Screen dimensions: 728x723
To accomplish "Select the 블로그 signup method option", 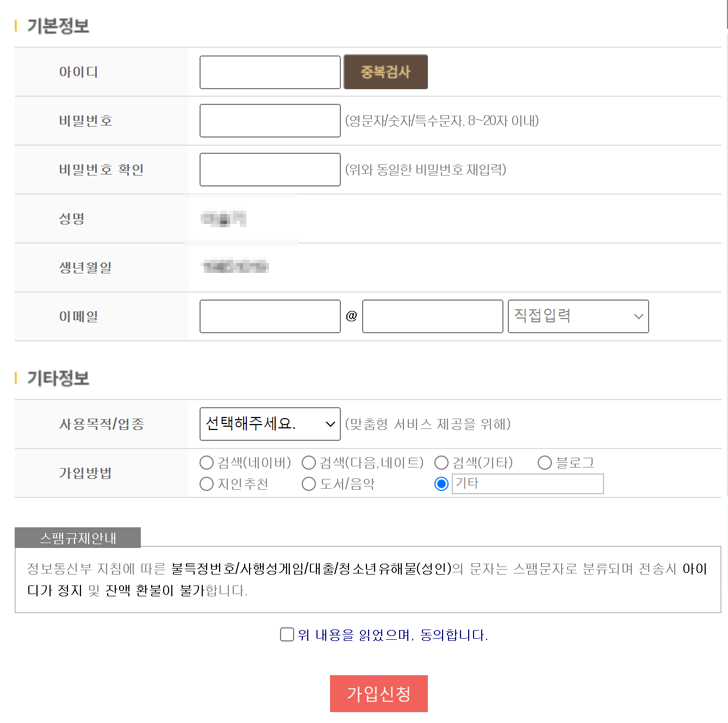I will [545, 463].
